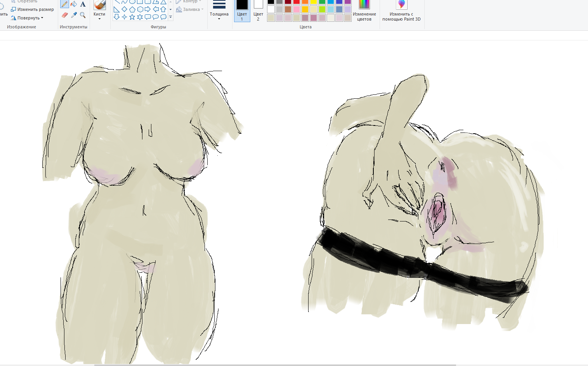
Task: Select the Magnifier tool
Action: point(83,15)
